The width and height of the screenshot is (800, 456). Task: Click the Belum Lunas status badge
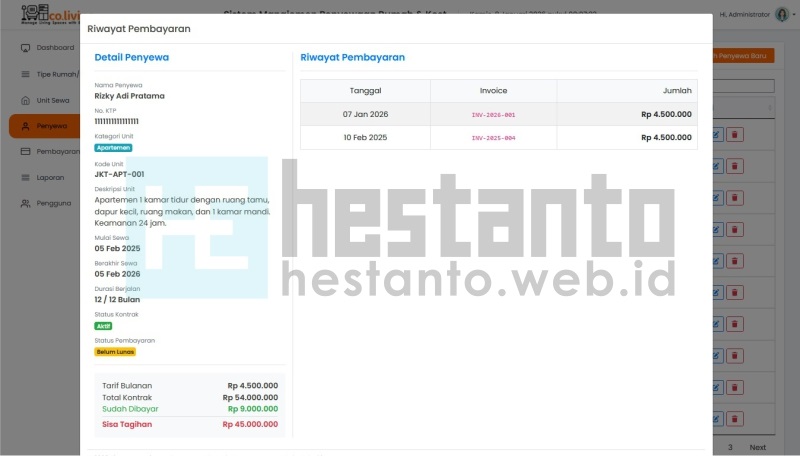[x=115, y=352]
